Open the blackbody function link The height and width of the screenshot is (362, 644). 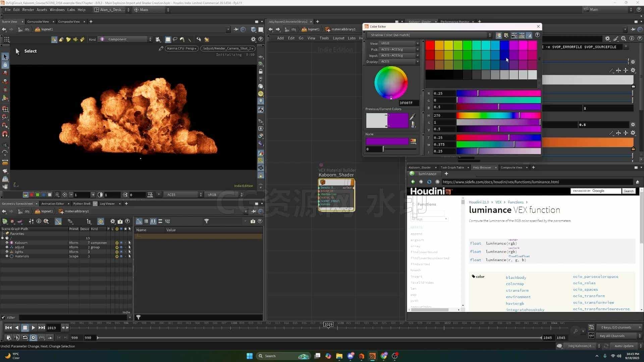click(516, 278)
